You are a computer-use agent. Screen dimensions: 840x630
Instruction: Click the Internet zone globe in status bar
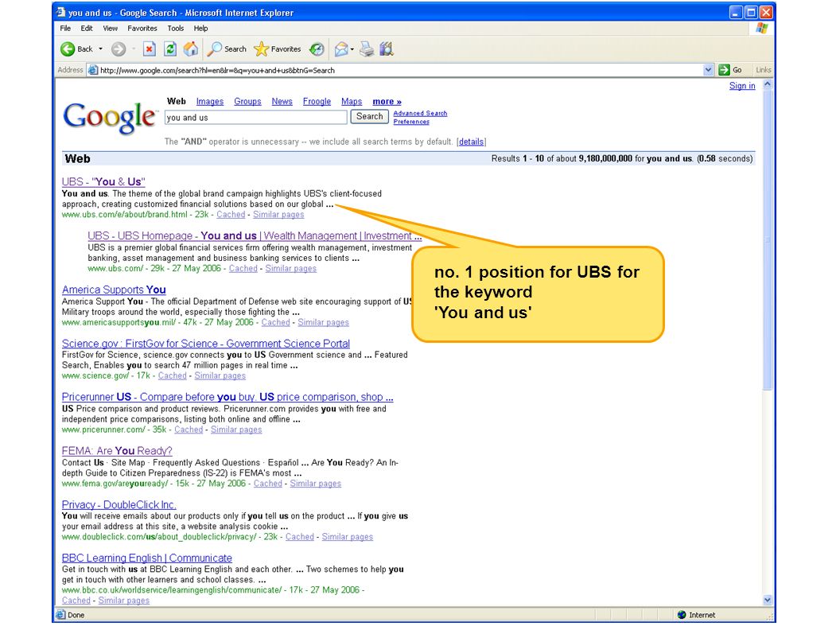[x=682, y=615]
